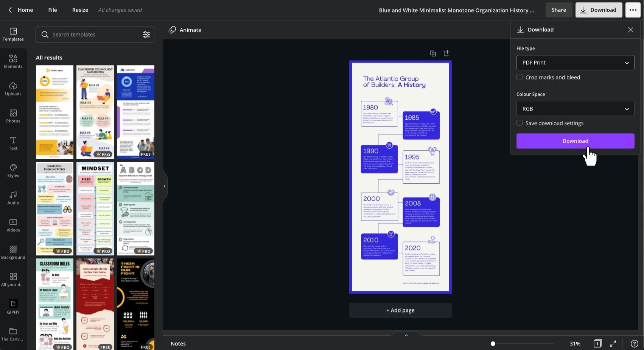This screenshot has width=644, height=350.
Task: Enable Crop marks and bleed
Action: pos(520,77)
